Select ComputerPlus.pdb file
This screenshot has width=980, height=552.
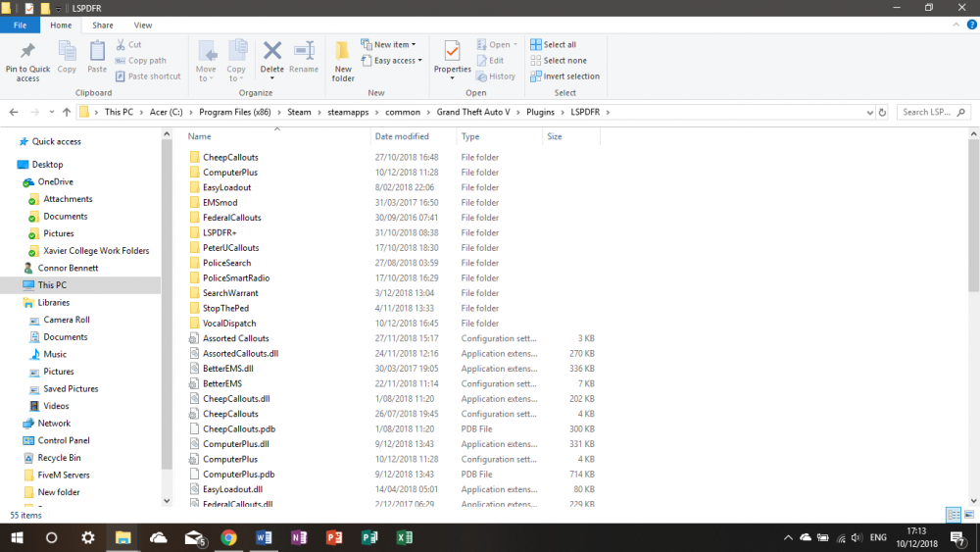point(238,474)
